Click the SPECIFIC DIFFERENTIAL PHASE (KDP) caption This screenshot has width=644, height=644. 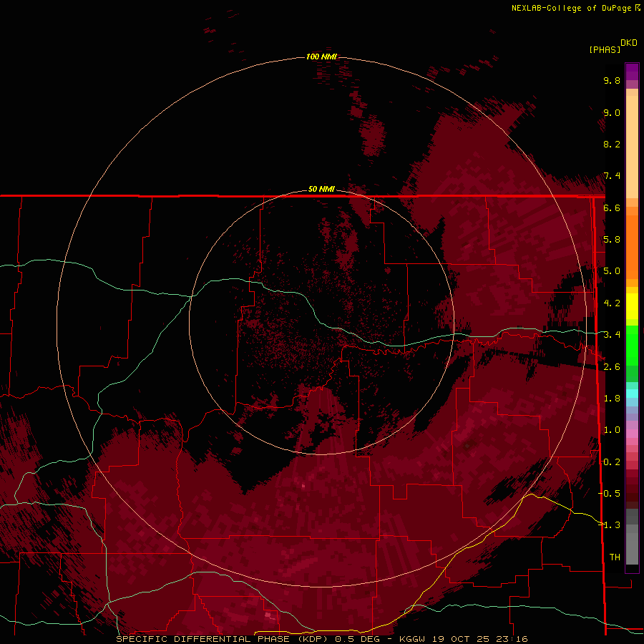coord(223,640)
